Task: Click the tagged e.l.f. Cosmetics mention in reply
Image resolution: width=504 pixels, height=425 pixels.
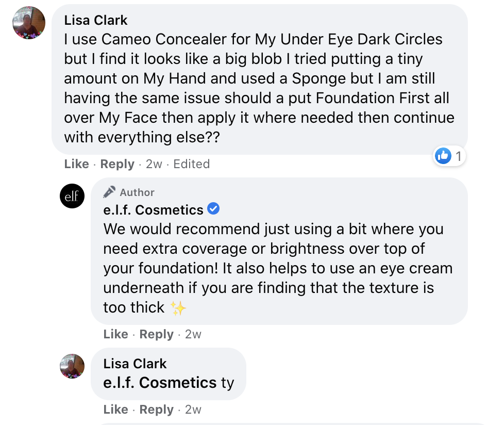Action: click(x=160, y=383)
